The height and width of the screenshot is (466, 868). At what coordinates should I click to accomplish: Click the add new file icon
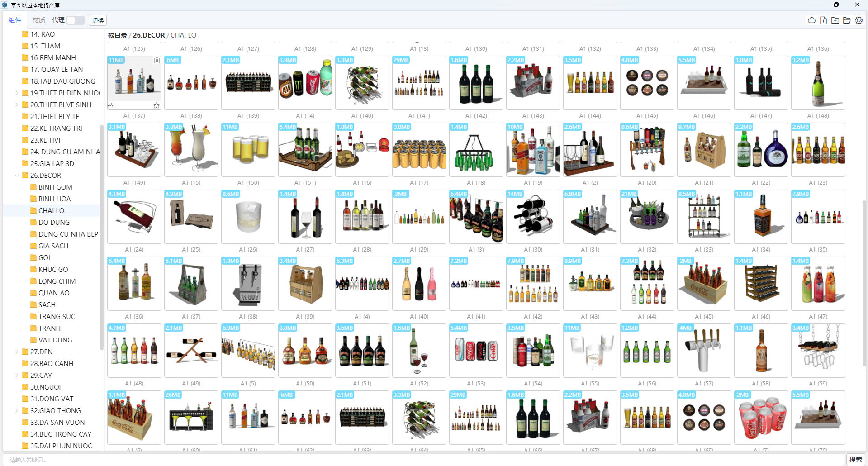pos(823,20)
